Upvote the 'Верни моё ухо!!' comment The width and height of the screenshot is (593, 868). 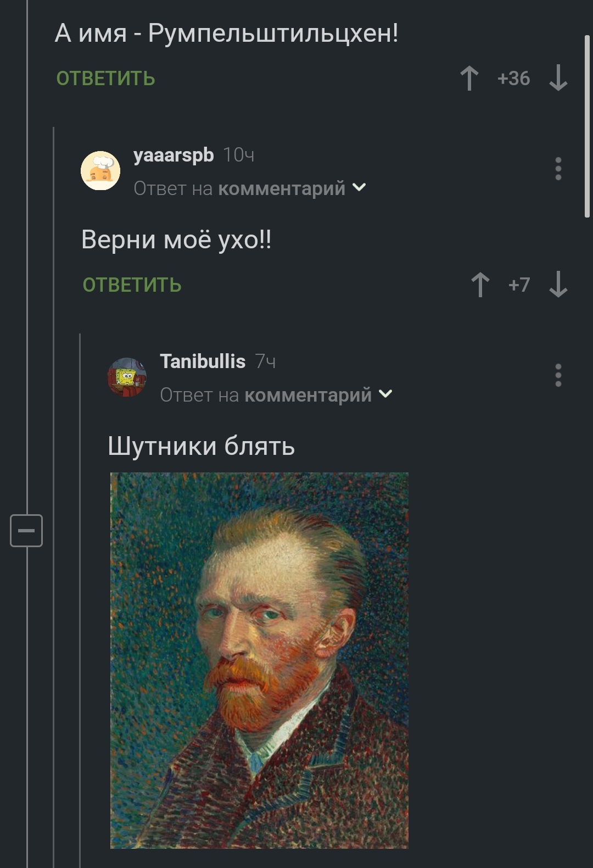(x=480, y=285)
